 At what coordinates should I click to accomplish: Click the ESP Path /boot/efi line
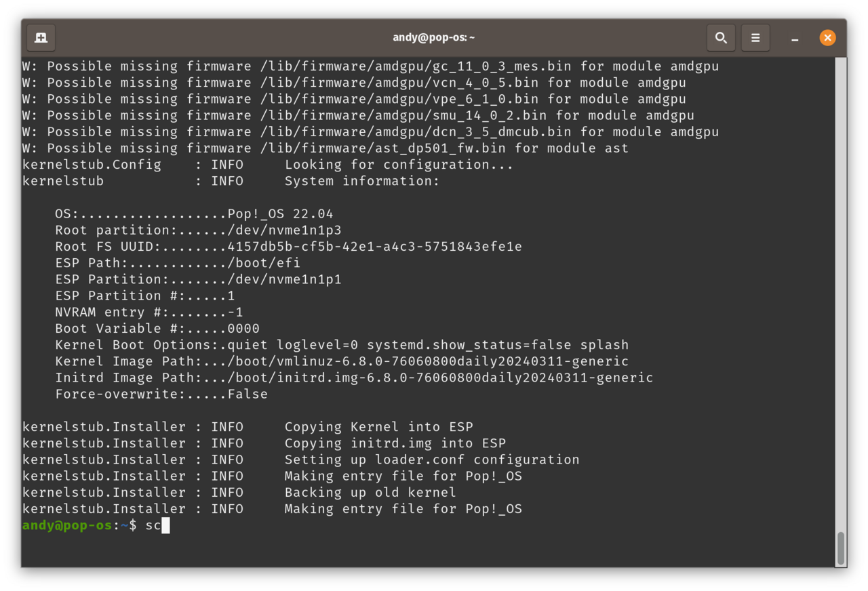click(x=178, y=263)
